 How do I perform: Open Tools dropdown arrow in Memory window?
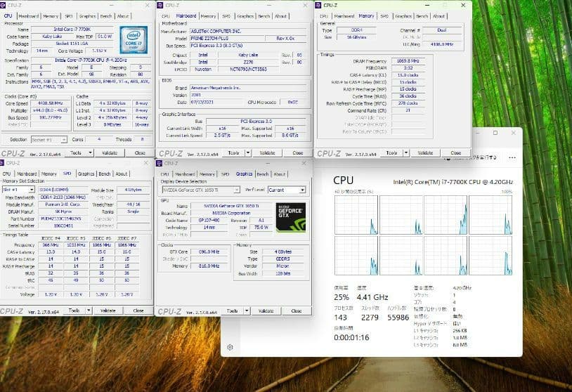(405, 152)
